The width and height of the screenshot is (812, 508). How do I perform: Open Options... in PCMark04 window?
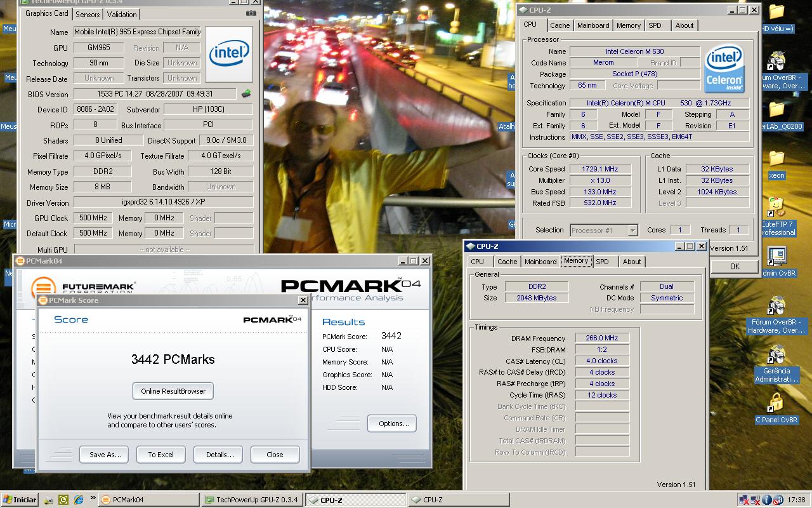tap(392, 424)
